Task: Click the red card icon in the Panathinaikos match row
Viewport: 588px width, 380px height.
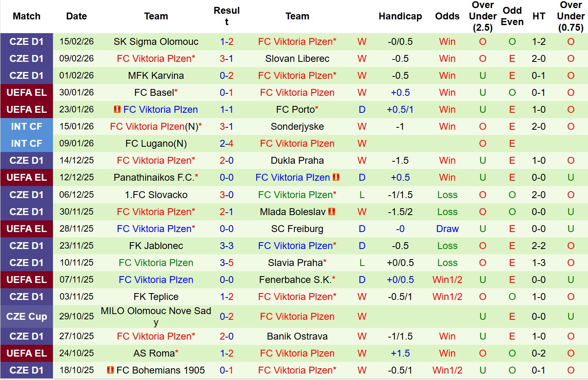Action: coord(336,177)
